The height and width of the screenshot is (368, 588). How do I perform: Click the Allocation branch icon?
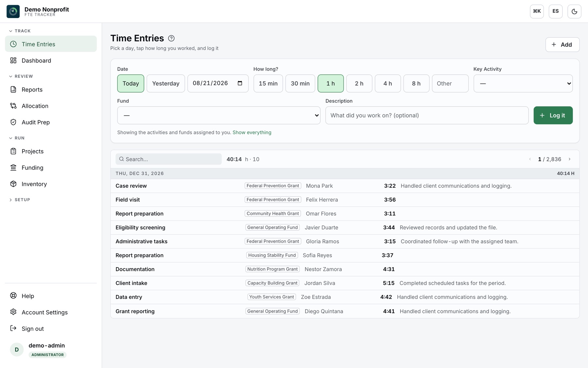(x=13, y=106)
